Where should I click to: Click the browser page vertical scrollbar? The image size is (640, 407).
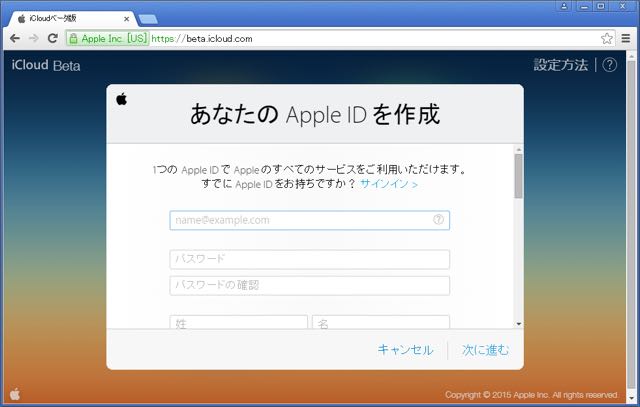pos(631,225)
